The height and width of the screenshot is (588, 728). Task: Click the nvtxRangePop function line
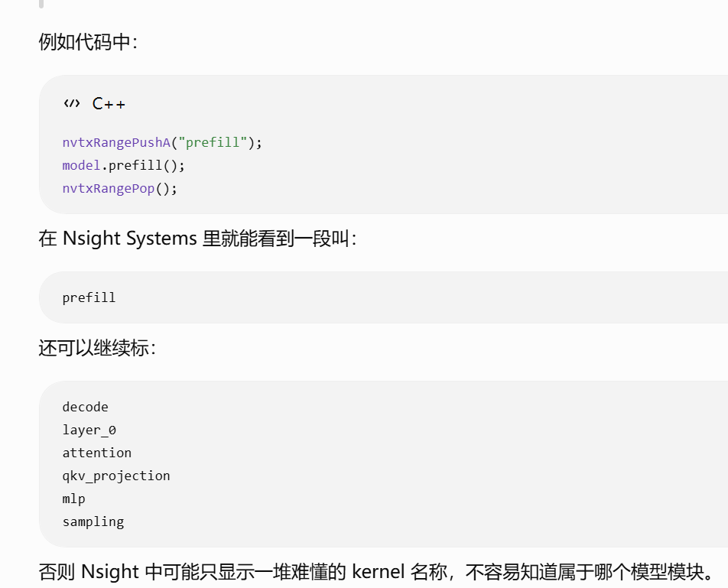(x=120, y=188)
